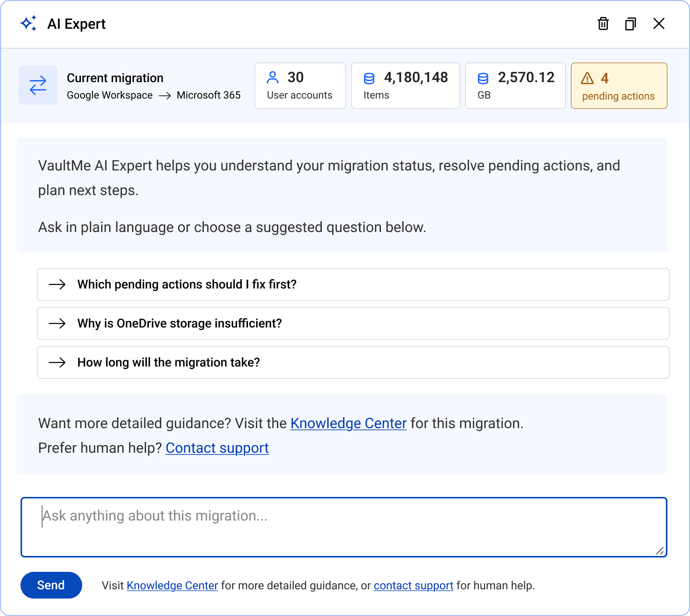Open Knowledge Center link in the guidance box
This screenshot has width=690, height=616.
point(349,423)
